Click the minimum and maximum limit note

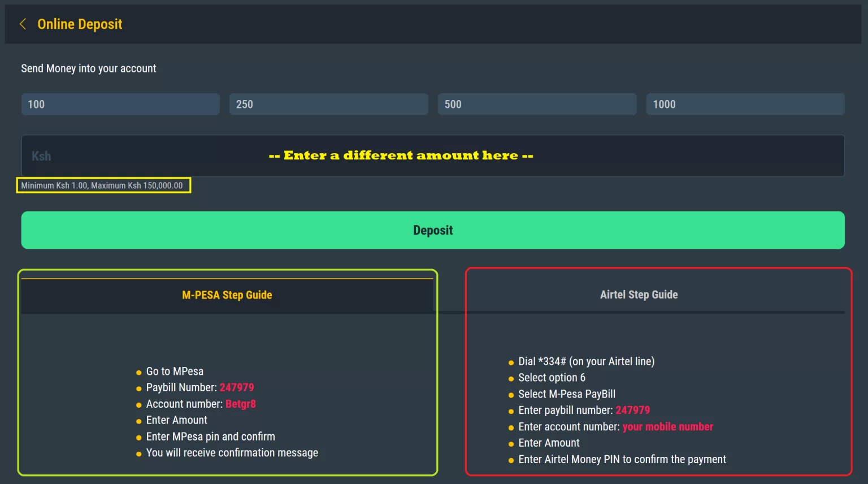(x=102, y=185)
